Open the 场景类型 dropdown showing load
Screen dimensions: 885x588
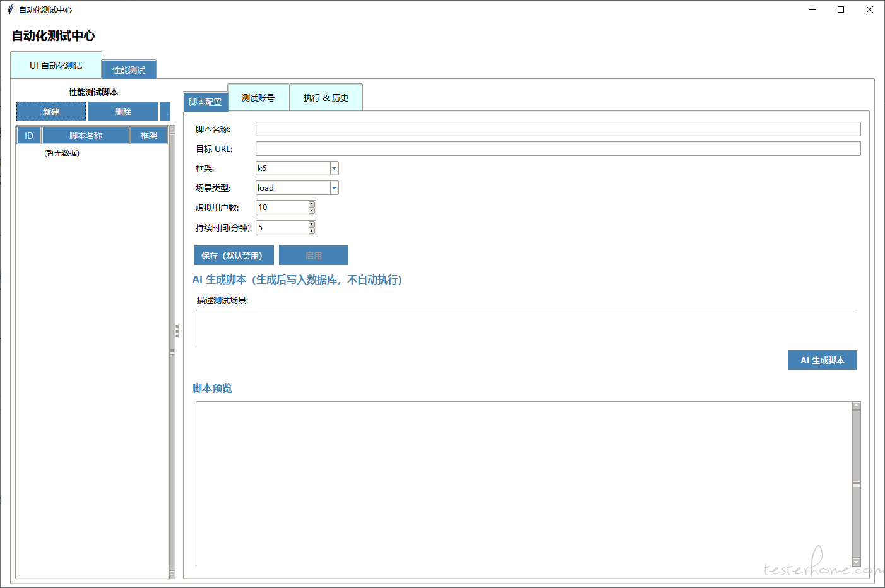tap(335, 188)
